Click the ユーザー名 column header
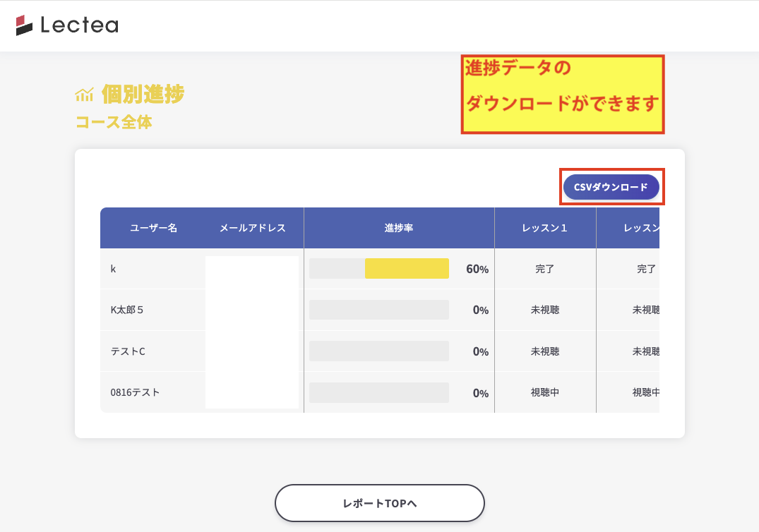759x532 pixels. tap(153, 228)
